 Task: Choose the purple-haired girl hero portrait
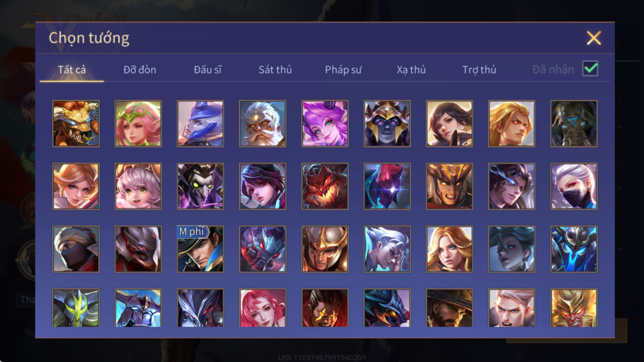[325, 124]
